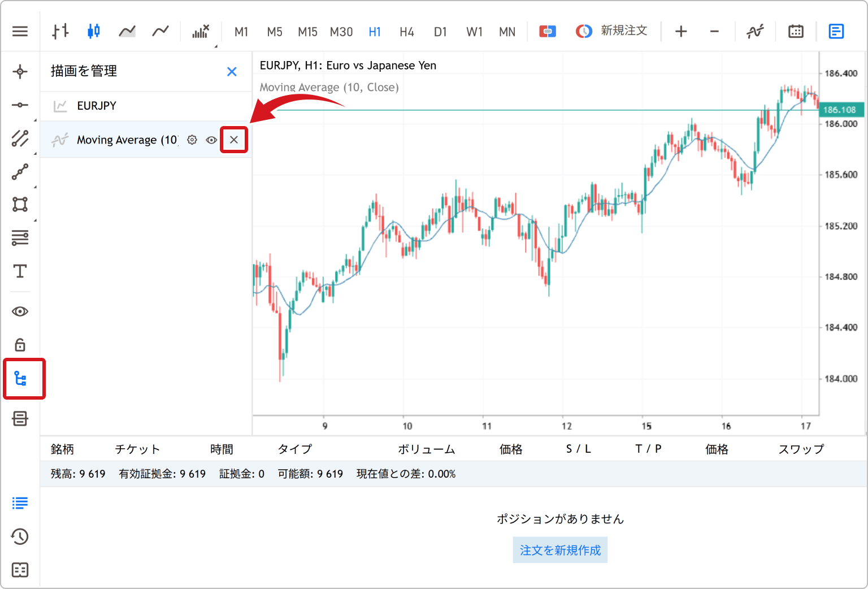Image resolution: width=868 pixels, height=589 pixels.
Task: Click the 186.108 current price label
Action: coord(840,110)
